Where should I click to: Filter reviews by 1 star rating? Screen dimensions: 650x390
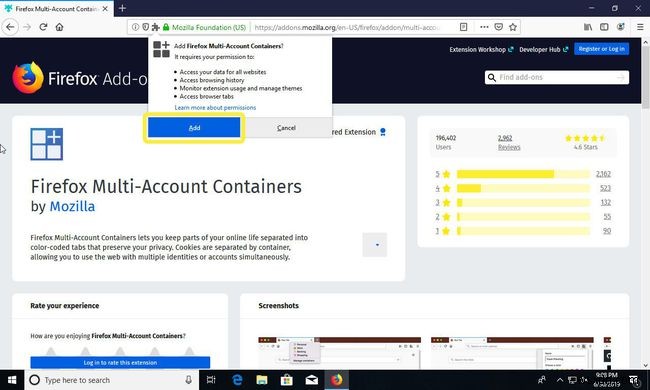442,231
